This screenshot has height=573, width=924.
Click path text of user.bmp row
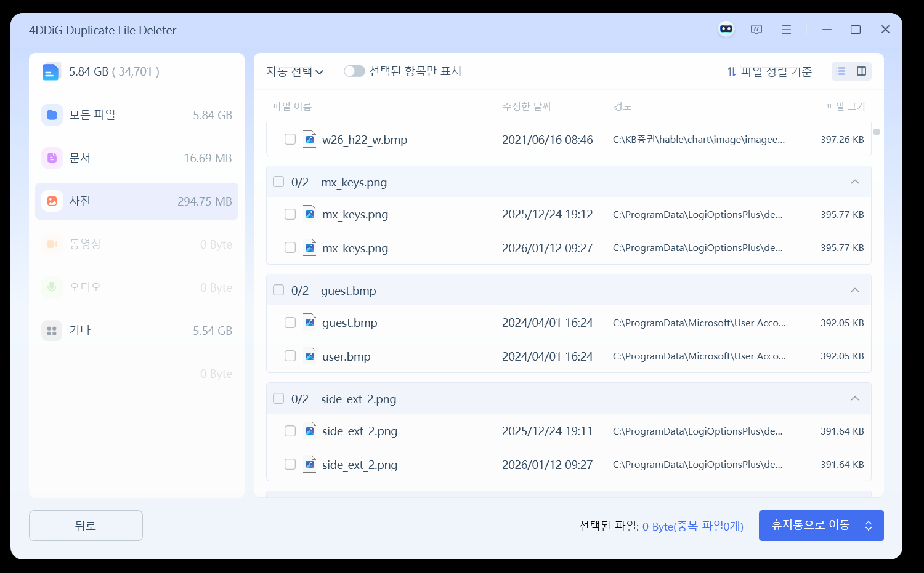(699, 356)
